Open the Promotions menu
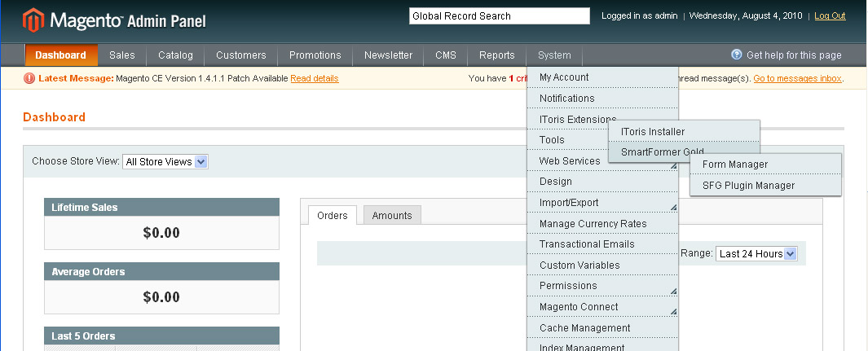 315,55
